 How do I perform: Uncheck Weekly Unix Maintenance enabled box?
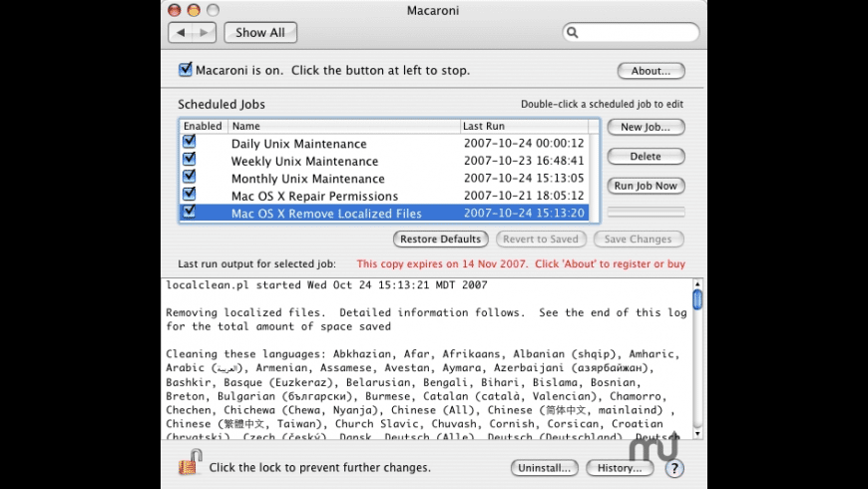click(x=189, y=159)
